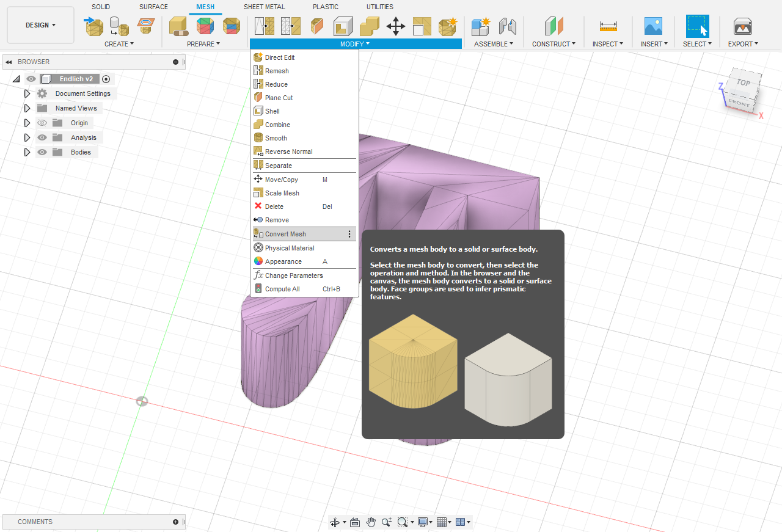Hide the Bodies folder via eye icon
The height and width of the screenshot is (532, 782).
[x=42, y=152]
